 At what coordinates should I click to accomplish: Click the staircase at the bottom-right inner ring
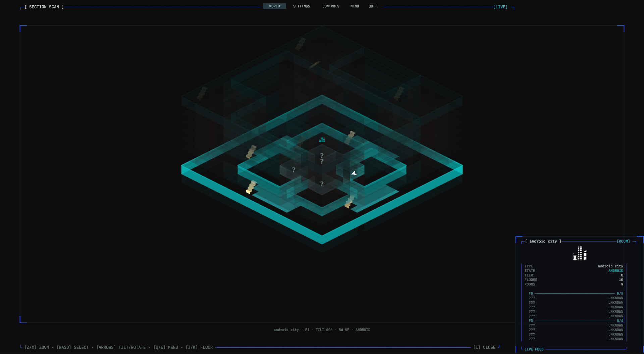349,202
